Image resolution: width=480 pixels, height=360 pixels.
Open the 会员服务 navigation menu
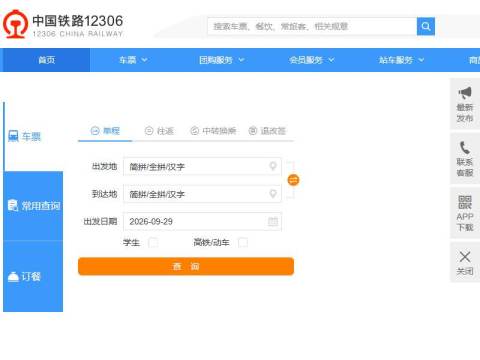312,60
